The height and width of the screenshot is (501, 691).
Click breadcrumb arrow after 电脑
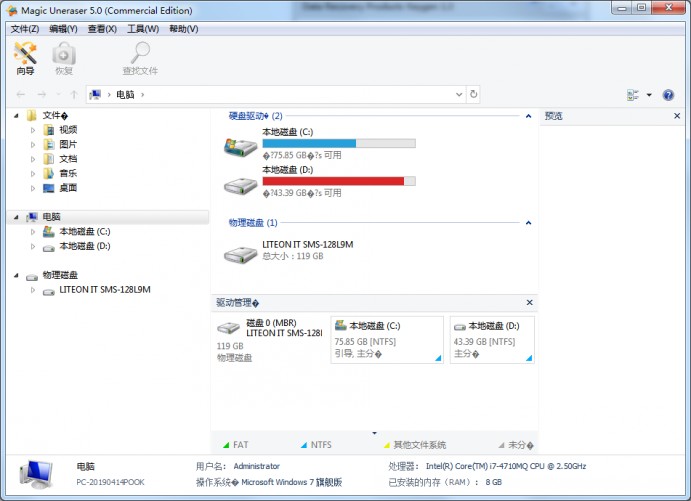point(142,94)
